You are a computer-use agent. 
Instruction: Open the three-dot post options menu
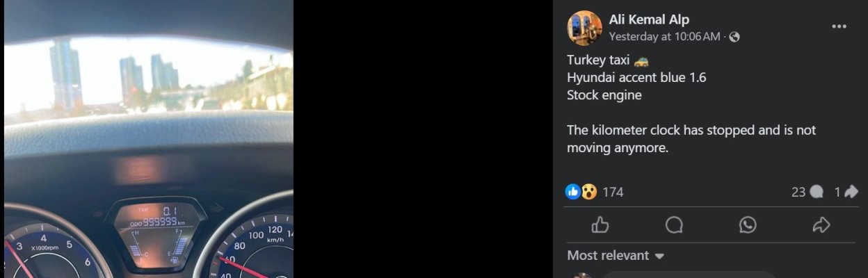[839, 26]
